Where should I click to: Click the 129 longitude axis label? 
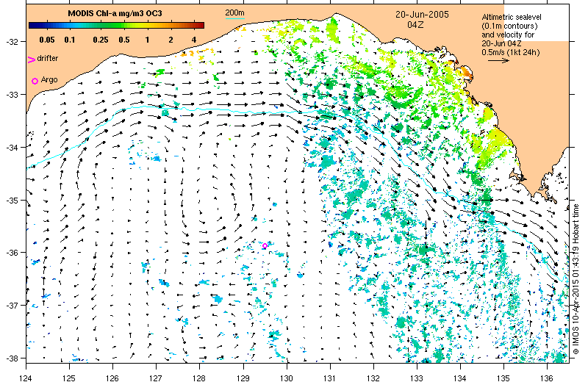click(x=243, y=378)
